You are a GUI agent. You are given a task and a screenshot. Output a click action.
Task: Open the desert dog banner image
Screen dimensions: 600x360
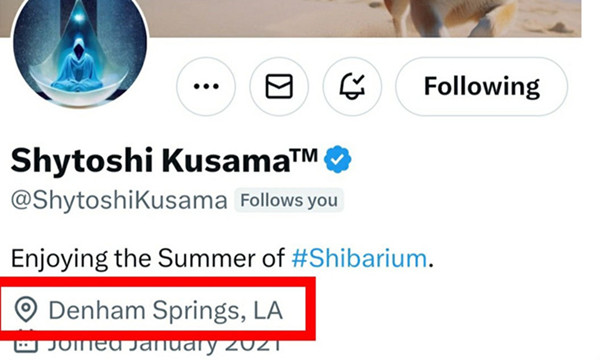coord(365,18)
